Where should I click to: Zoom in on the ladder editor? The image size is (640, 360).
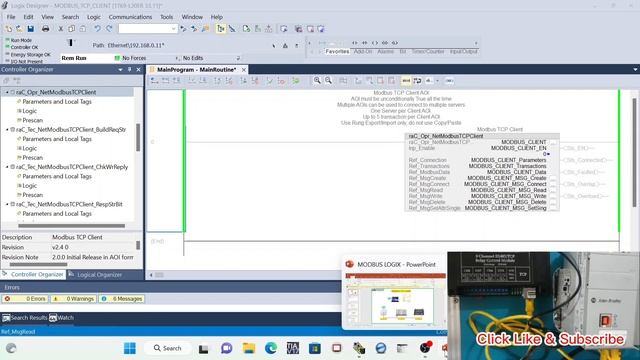[x=317, y=80]
